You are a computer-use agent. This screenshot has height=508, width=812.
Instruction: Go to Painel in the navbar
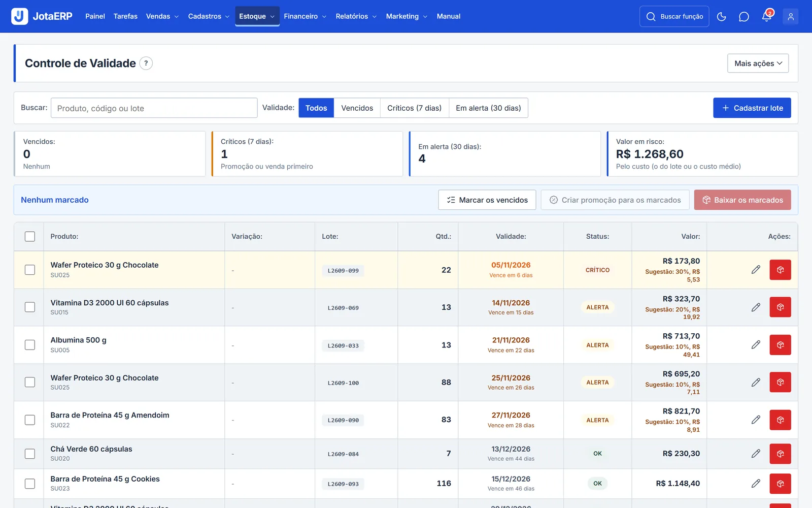[x=95, y=16]
